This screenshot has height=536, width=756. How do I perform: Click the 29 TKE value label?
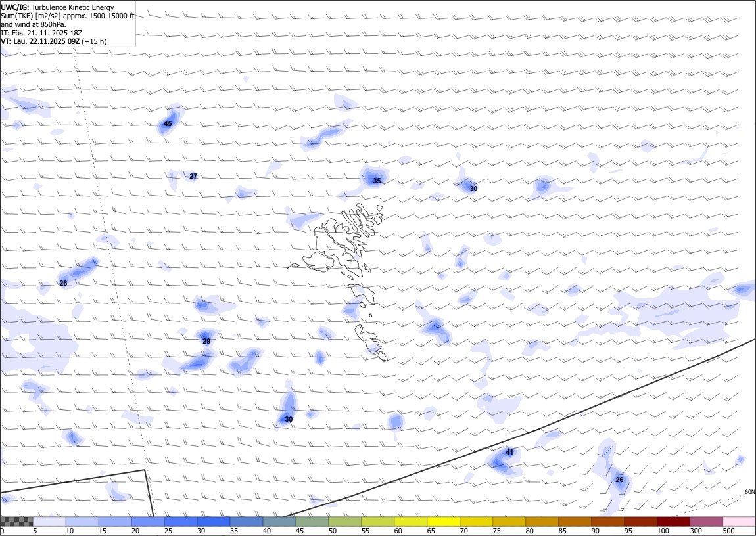(206, 342)
